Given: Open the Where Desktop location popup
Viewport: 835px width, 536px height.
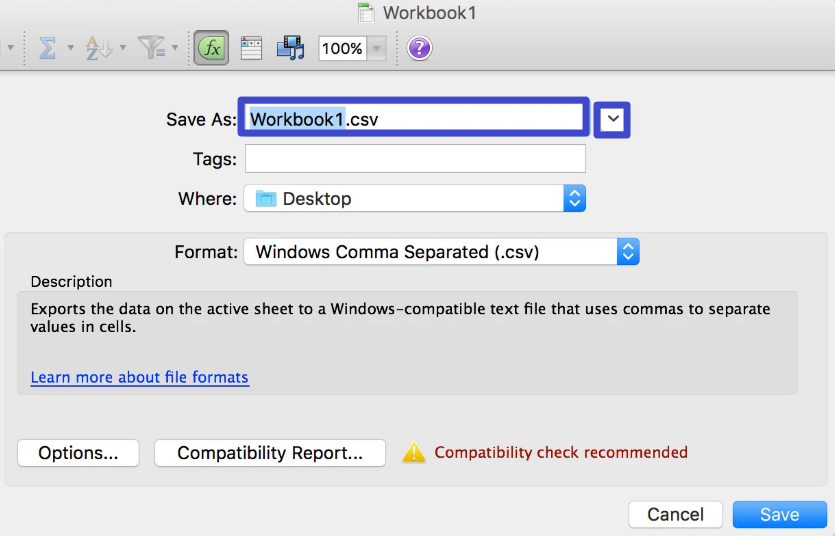Looking at the screenshot, I should (415, 199).
